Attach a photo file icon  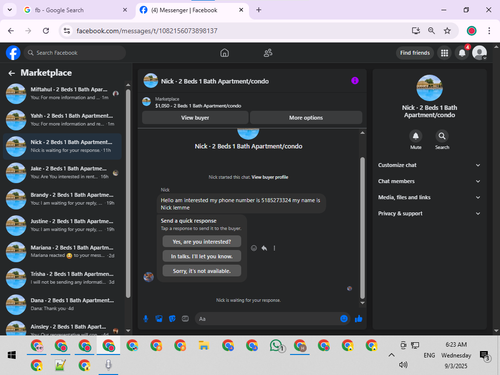[x=159, y=319]
